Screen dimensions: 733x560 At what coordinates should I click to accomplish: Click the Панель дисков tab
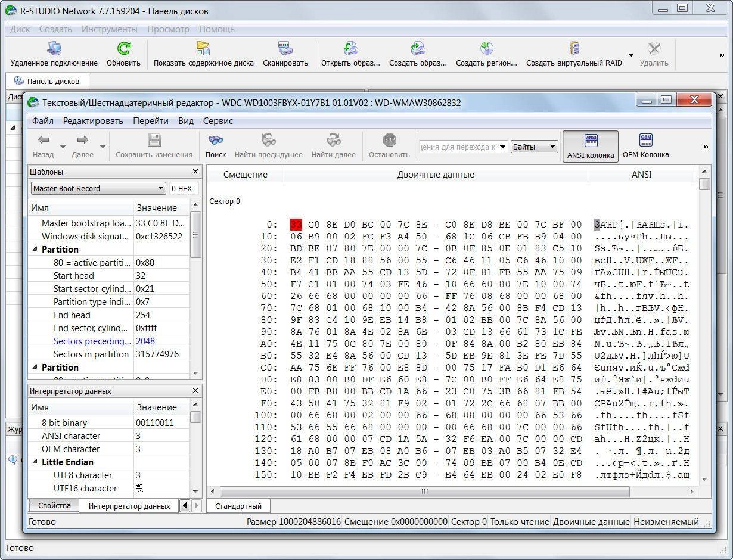click(48, 81)
